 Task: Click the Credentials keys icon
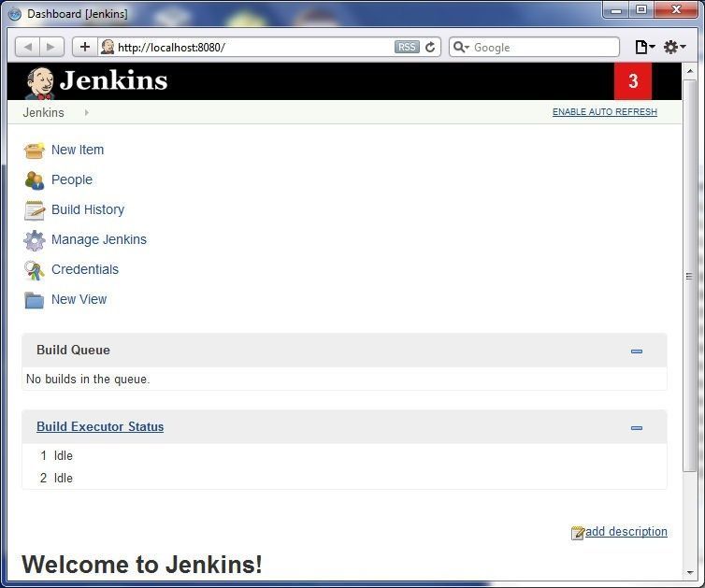click(35, 270)
